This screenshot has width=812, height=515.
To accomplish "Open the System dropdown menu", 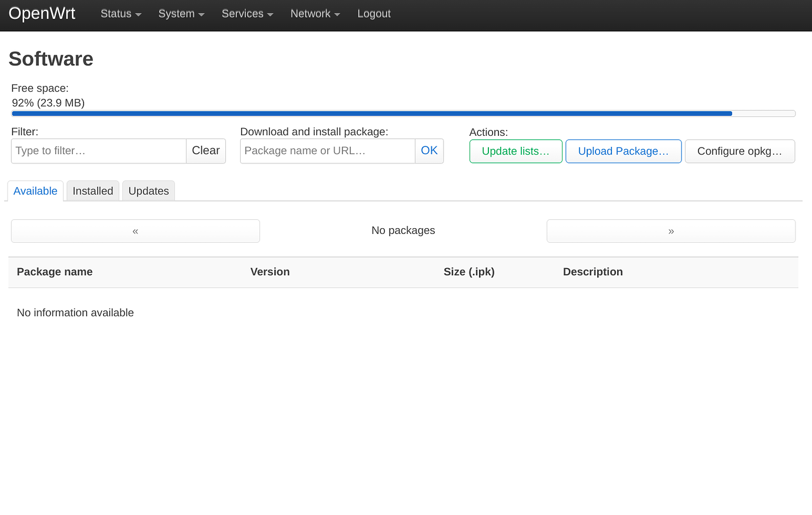I will (x=181, y=14).
